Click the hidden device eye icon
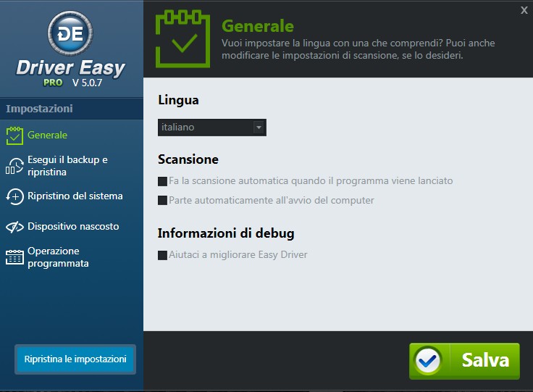This screenshot has width=533, height=392. point(14,227)
